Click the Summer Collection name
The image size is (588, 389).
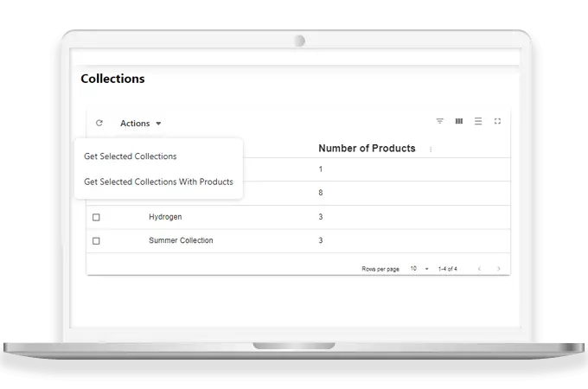181,240
